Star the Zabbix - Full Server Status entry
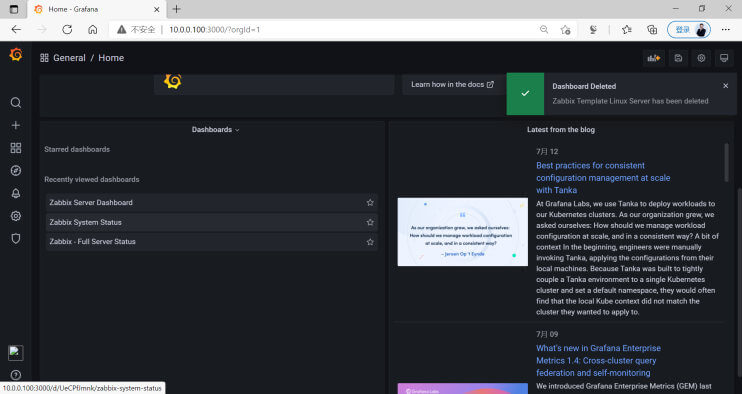Viewport: 742px width, 394px height. [x=370, y=242]
